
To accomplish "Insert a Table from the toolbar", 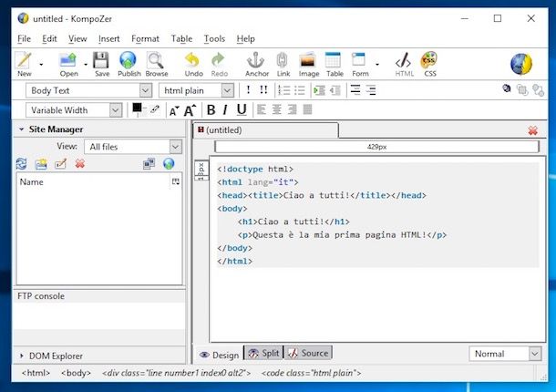I will 335,64.
